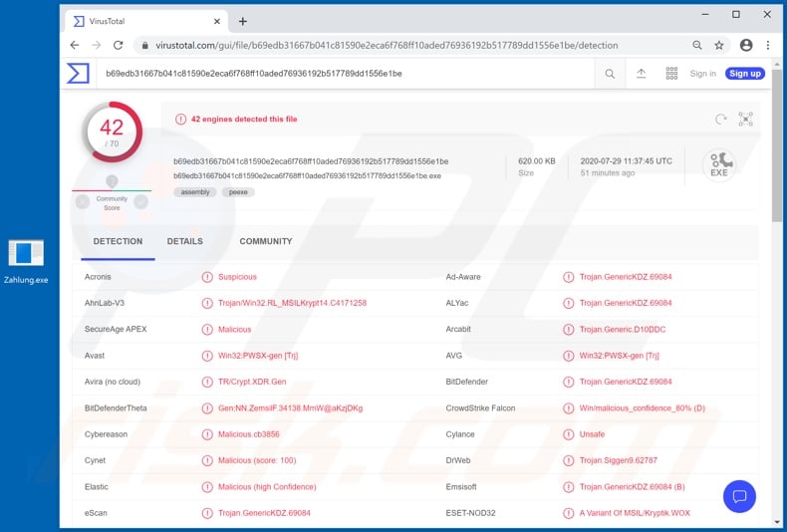This screenshot has height=532, width=787.
Task: Click the upload file icon
Action: coord(641,74)
